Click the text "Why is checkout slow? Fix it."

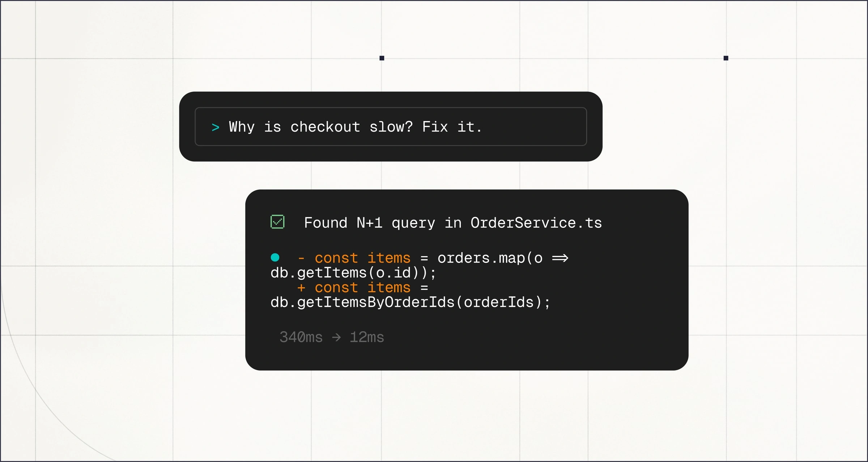tap(355, 127)
